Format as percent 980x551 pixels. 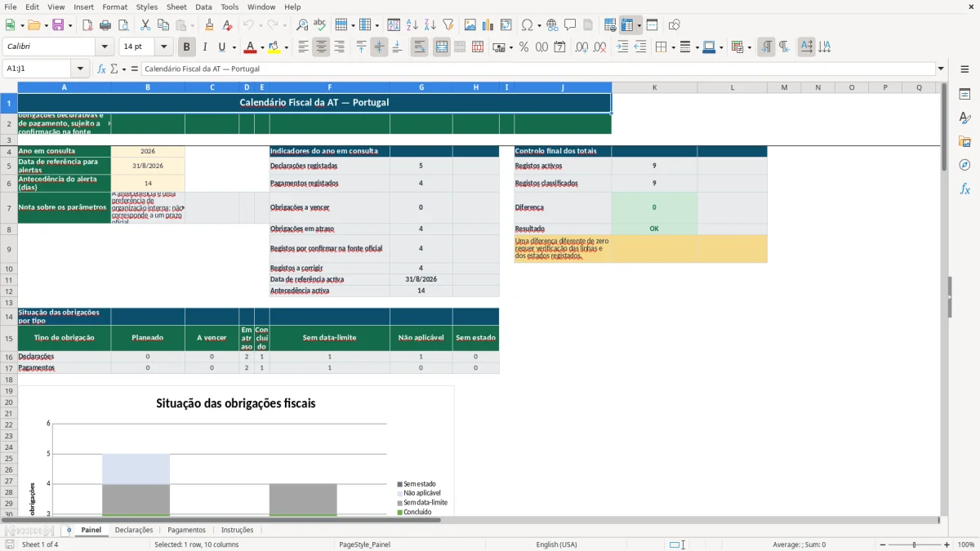(524, 47)
